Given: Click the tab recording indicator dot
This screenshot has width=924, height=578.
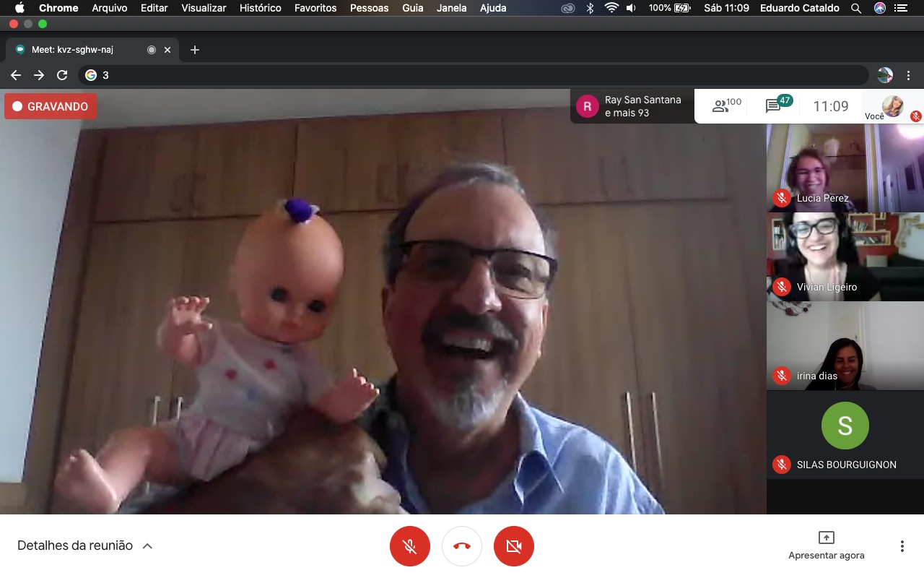Looking at the screenshot, I should [x=152, y=50].
